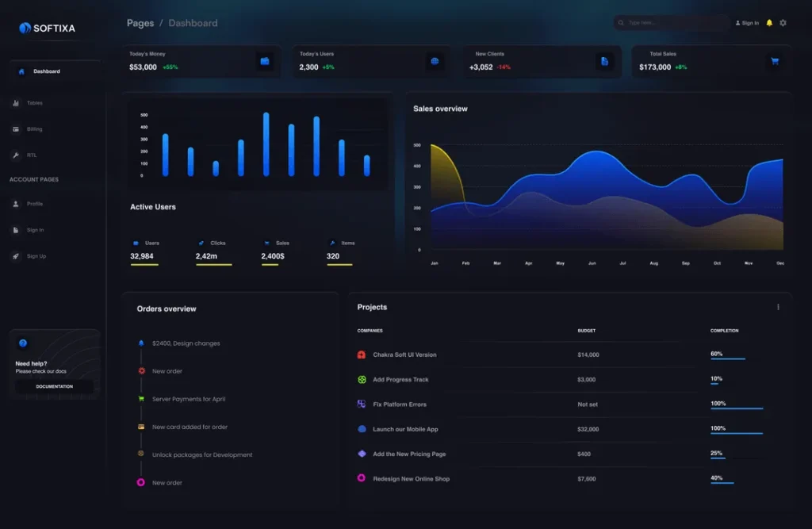
Task: Click the Sign In link in header
Action: [x=747, y=23]
